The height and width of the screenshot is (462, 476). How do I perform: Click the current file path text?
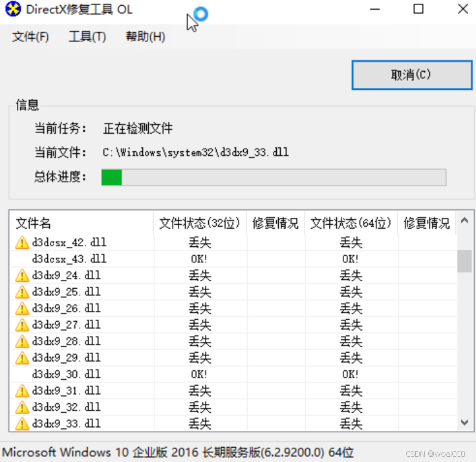[195, 152]
